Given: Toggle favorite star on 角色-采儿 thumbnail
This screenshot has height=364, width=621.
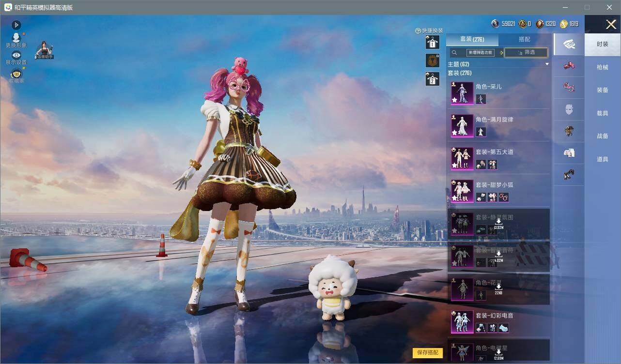Looking at the screenshot, I should (455, 100).
